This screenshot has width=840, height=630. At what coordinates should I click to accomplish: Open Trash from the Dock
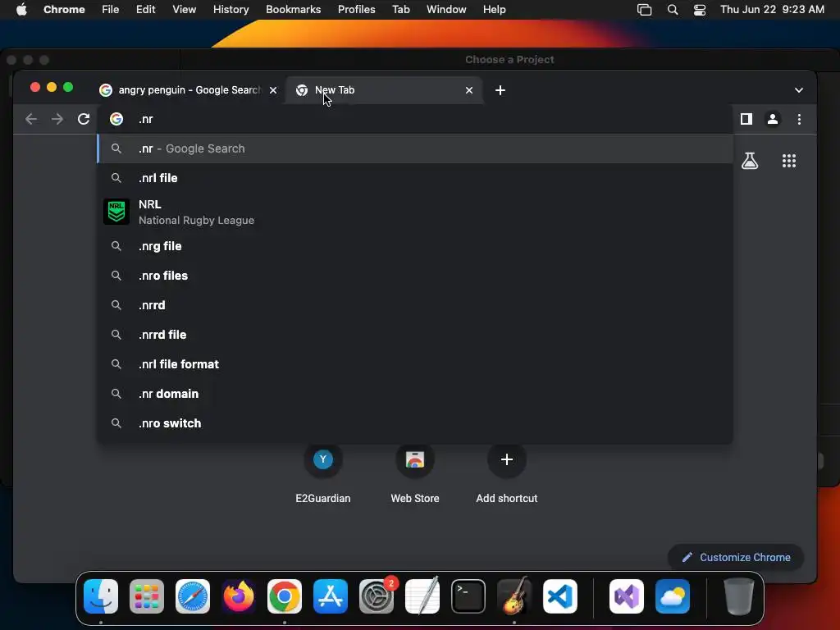[739, 596]
